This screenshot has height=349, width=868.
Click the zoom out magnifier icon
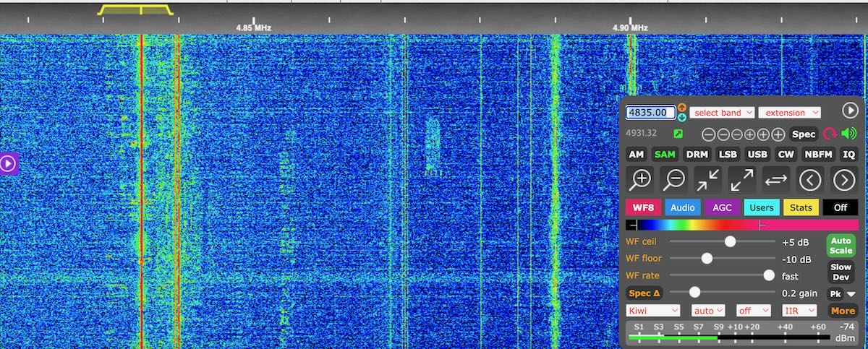tap(674, 179)
